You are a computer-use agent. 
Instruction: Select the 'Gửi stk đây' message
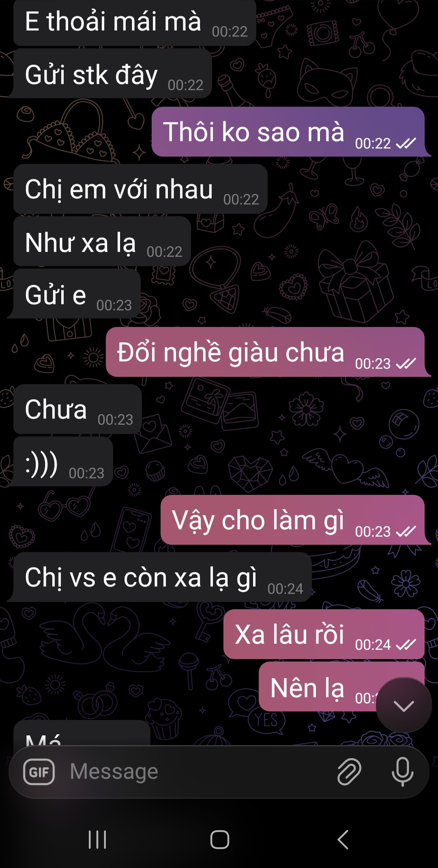(x=112, y=73)
